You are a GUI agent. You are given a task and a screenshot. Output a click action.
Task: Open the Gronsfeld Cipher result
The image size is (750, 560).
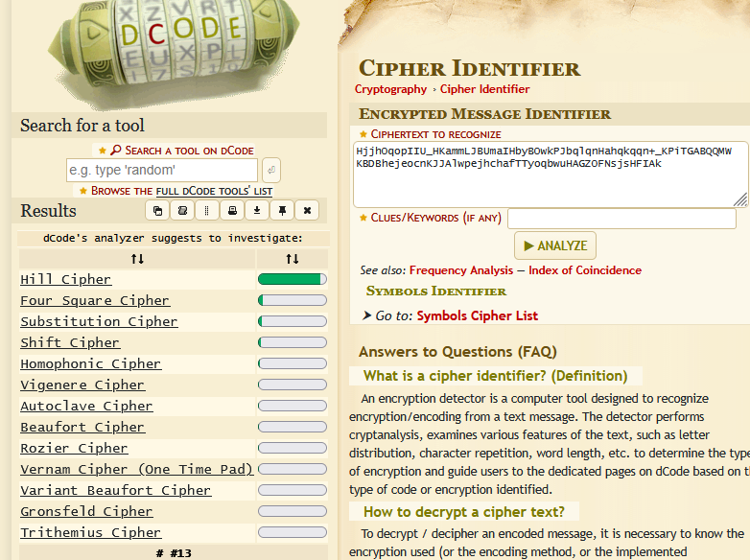coord(86,511)
